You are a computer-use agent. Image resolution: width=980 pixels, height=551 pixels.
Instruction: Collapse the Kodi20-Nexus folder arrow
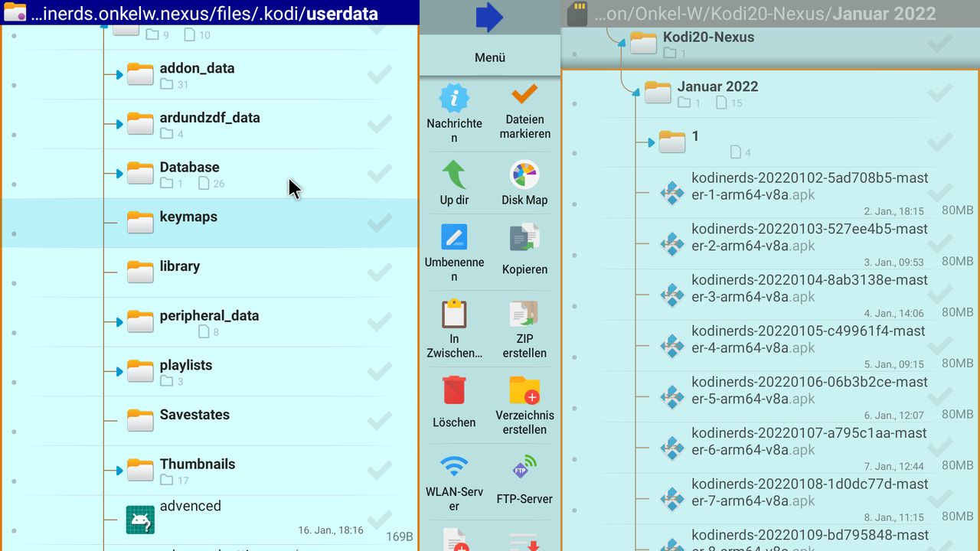(621, 43)
